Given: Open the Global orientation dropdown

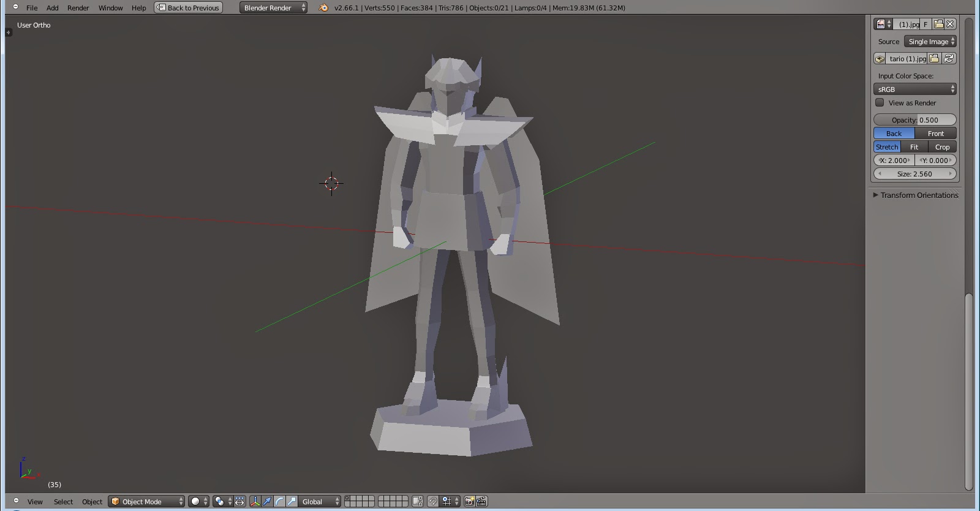Looking at the screenshot, I should click(320, 501).
